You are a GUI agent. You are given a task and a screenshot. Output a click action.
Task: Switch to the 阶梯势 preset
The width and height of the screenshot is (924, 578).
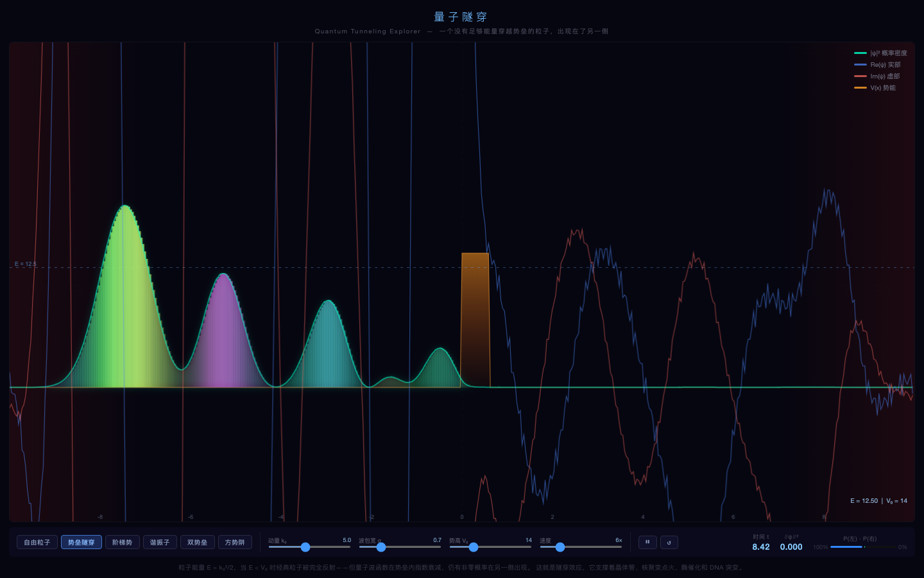point(122,542)
